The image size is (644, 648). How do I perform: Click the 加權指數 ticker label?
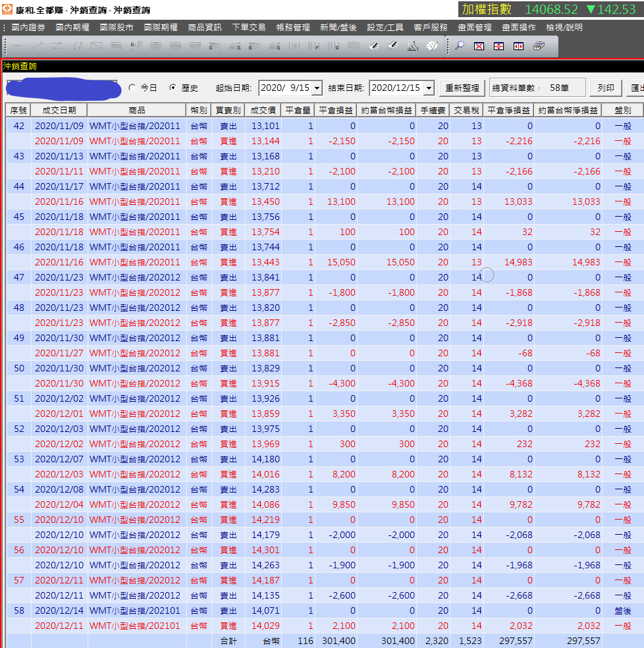tap(487, 9)
